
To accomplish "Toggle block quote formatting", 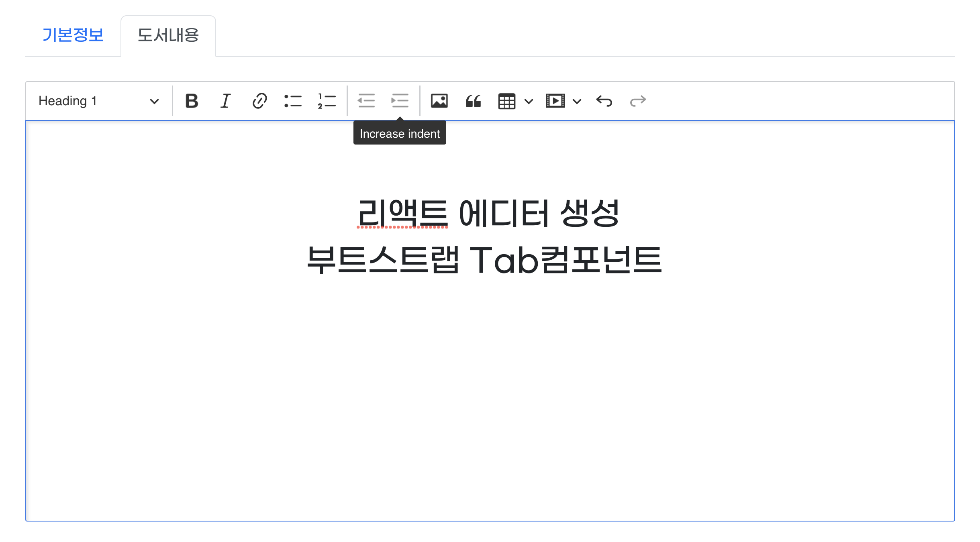I will pos(473,101).
